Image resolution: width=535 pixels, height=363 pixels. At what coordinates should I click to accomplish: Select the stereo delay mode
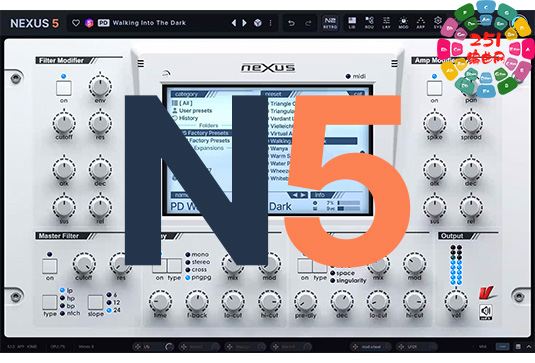tap(198, 262)
